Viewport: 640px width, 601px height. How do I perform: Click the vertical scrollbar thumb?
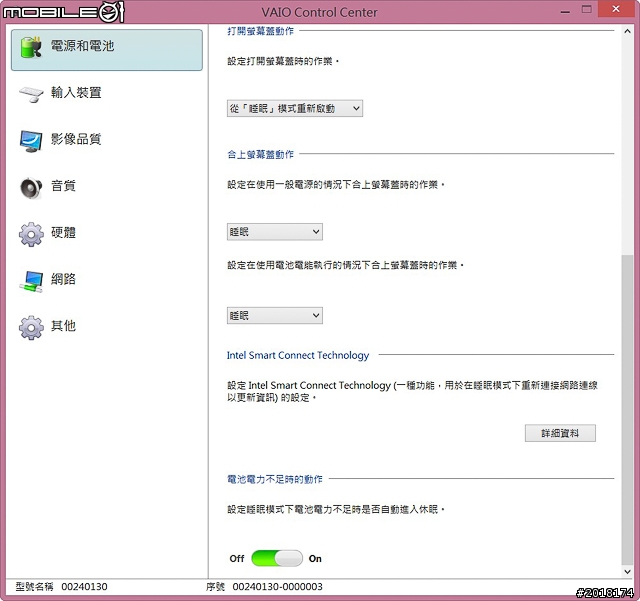tap(627, 410)
